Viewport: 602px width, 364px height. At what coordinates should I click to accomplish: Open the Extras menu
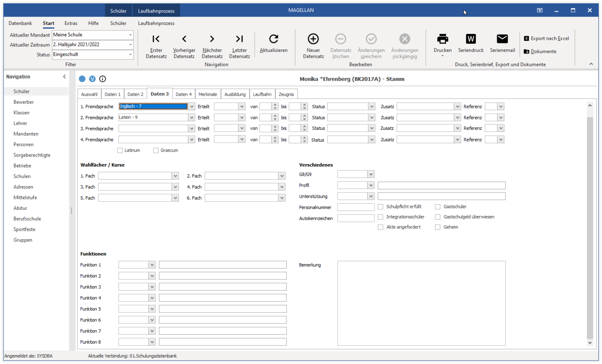(x=71, y=23)
